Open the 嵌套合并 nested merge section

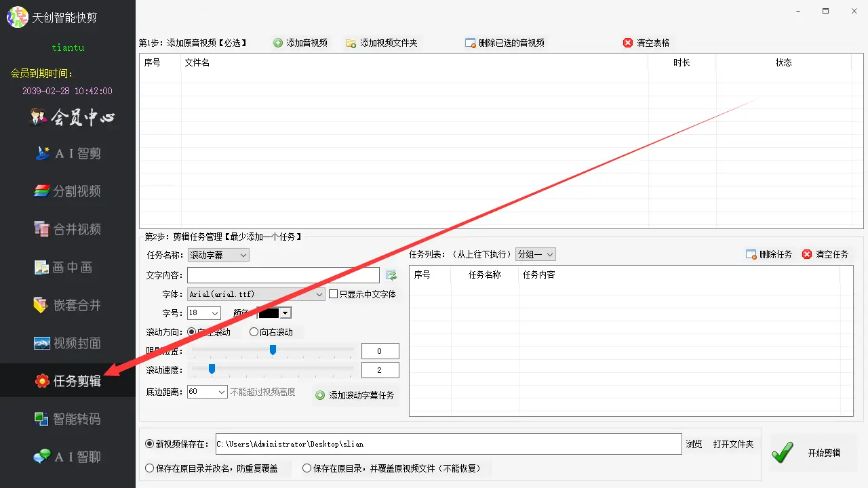coord(68,305)
